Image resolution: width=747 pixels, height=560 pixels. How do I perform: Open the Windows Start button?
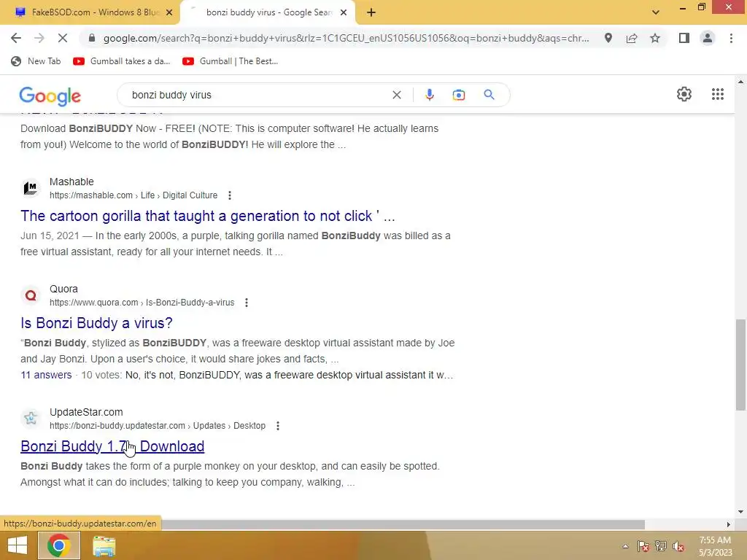(x=18, y=546)
